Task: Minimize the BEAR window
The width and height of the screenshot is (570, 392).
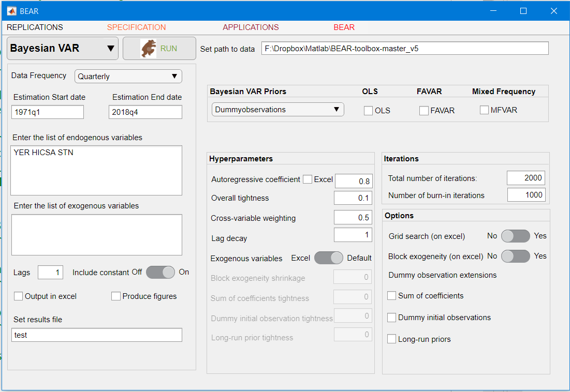Action: tap(493, 11)
